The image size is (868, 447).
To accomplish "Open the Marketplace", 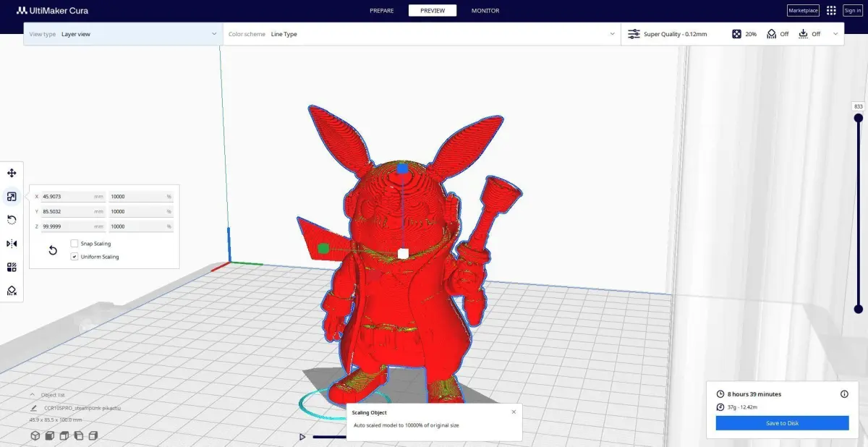I will [803, 10].
